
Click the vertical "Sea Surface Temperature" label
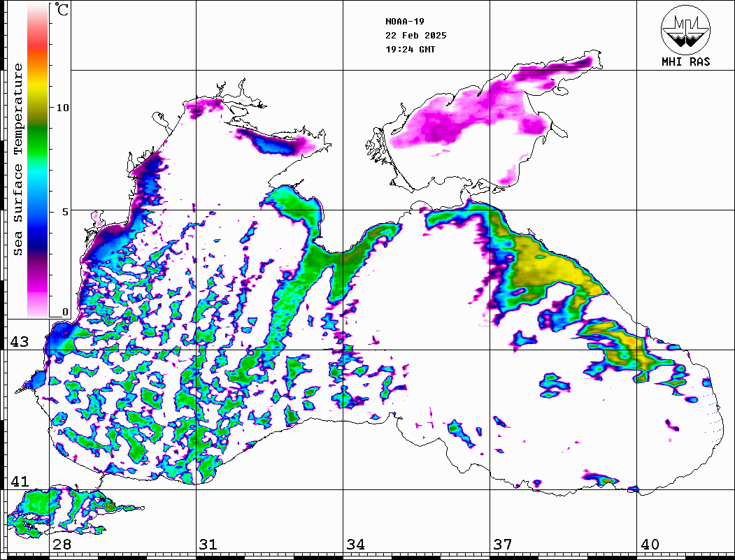tap(18, 159)
